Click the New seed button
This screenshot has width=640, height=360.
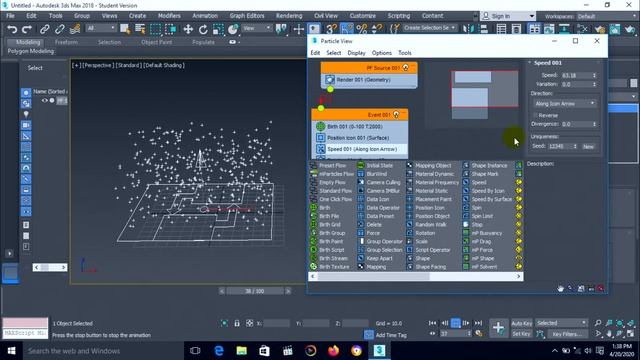588,146
